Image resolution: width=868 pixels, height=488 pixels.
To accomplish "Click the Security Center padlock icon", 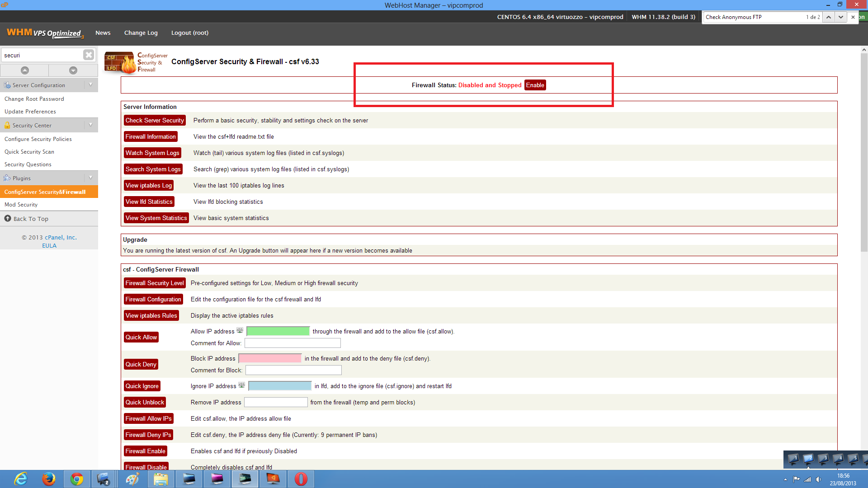I will tap(7, 125).
